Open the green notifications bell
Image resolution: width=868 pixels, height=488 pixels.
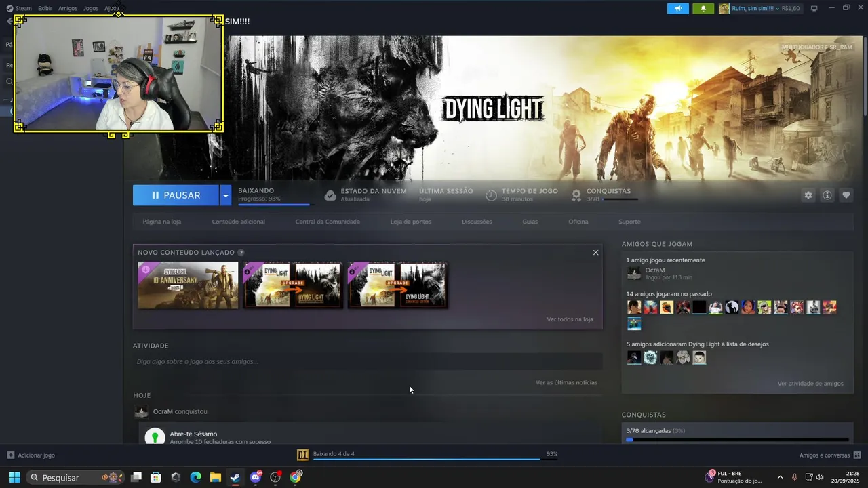point(703,9)
